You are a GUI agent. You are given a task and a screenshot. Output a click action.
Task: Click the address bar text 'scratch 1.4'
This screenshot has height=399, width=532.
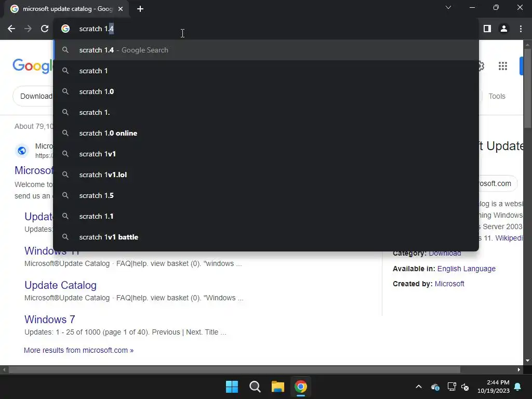click(96, 29)
